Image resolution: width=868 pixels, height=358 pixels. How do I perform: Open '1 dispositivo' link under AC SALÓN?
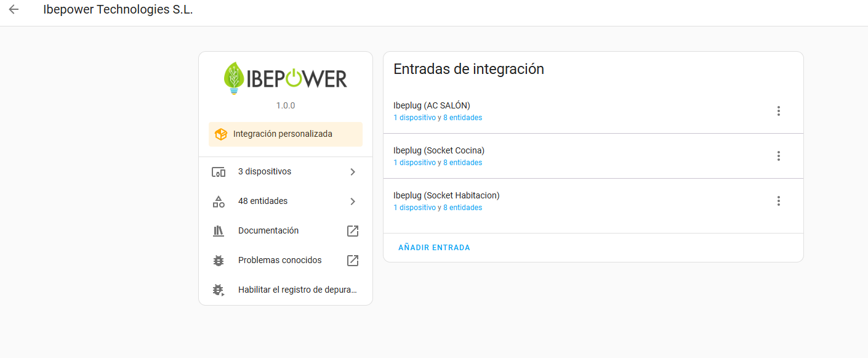[x=414, y=118]
